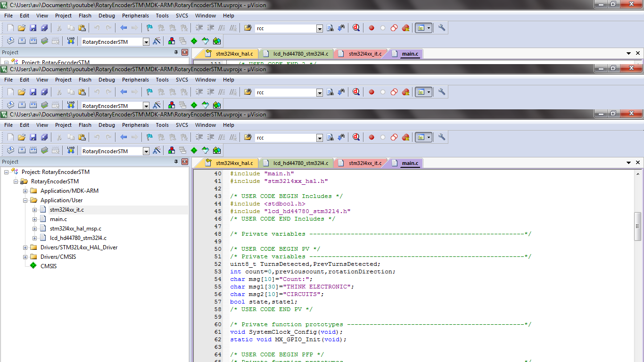Toggle bookmark flag icon in lowest toolbar

point(149,137)
